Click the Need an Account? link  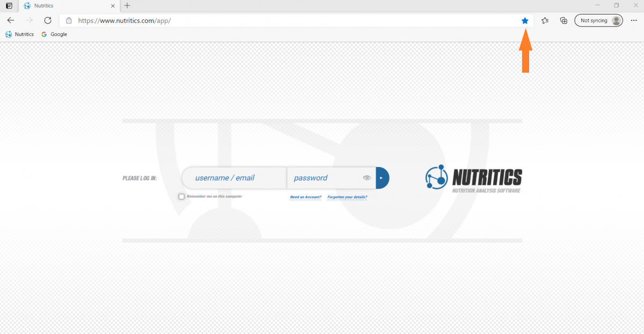[305, 197]
